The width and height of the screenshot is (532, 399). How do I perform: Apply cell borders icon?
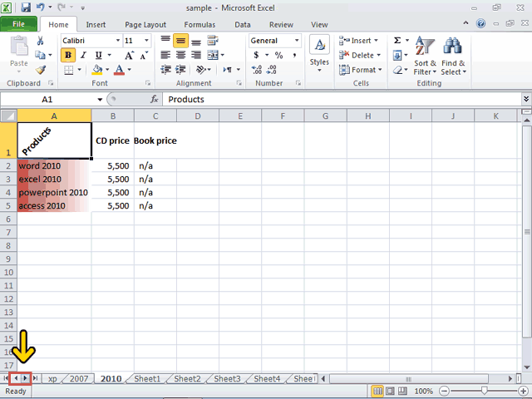[68, 70]
